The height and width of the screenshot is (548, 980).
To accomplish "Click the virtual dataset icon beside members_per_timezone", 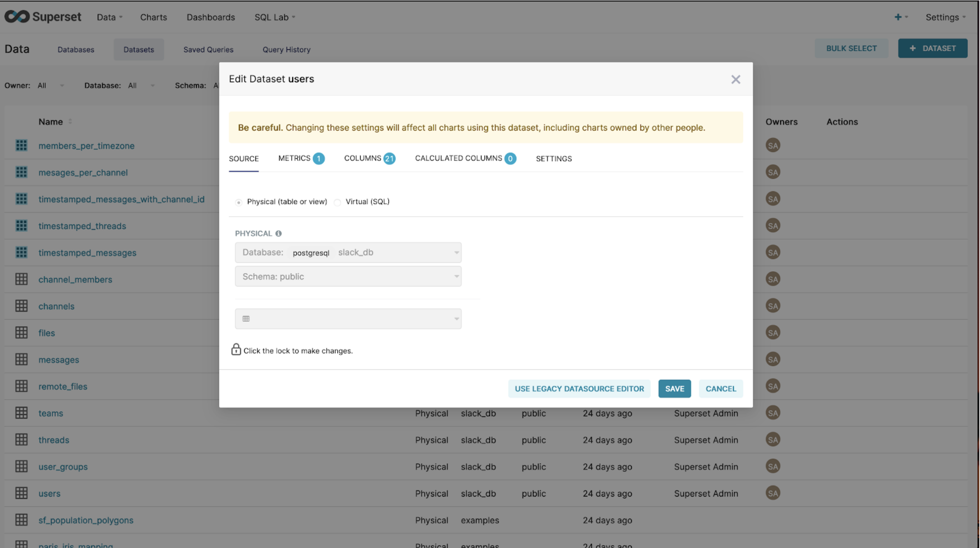I will point(21,146).
